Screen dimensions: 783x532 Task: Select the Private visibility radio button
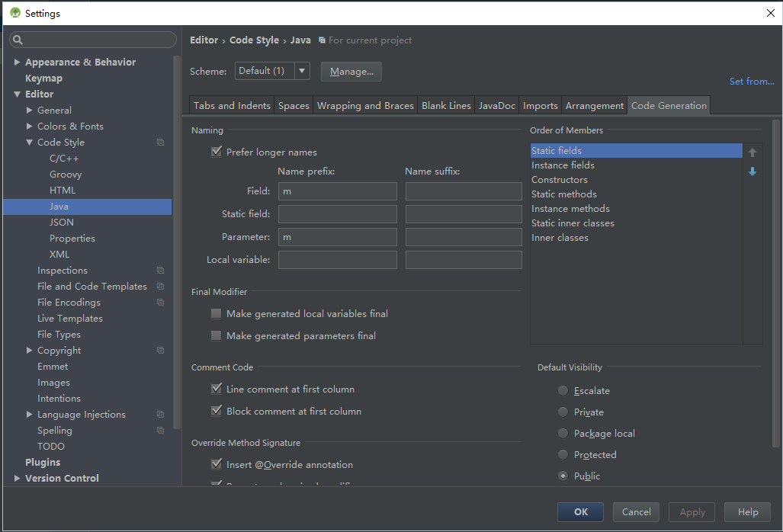click(563, 412)
